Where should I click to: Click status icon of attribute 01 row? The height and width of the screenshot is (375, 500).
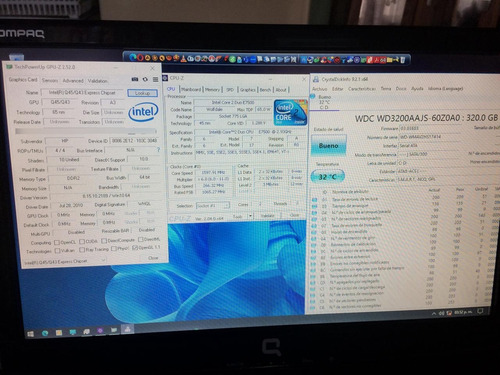314,200
